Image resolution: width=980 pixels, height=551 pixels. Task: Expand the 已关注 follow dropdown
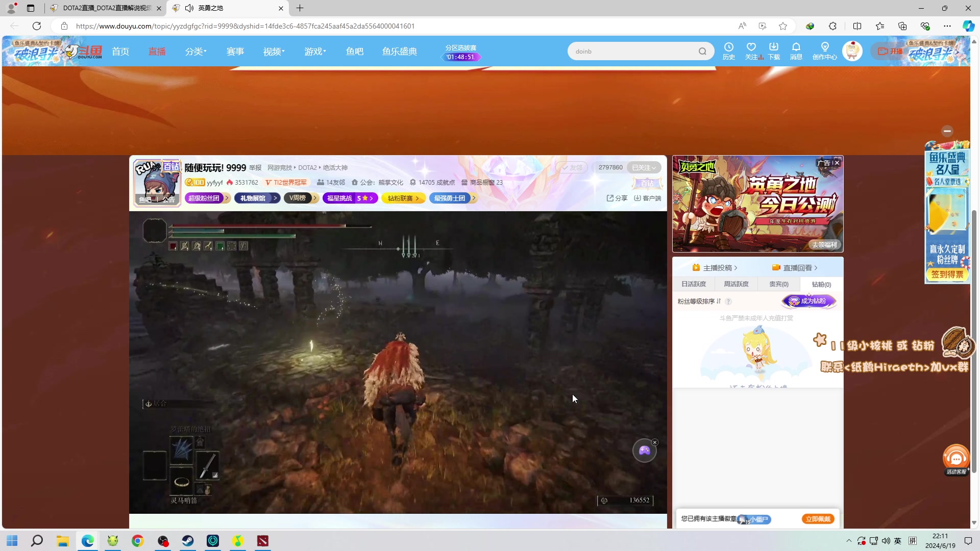click(644, 167)
